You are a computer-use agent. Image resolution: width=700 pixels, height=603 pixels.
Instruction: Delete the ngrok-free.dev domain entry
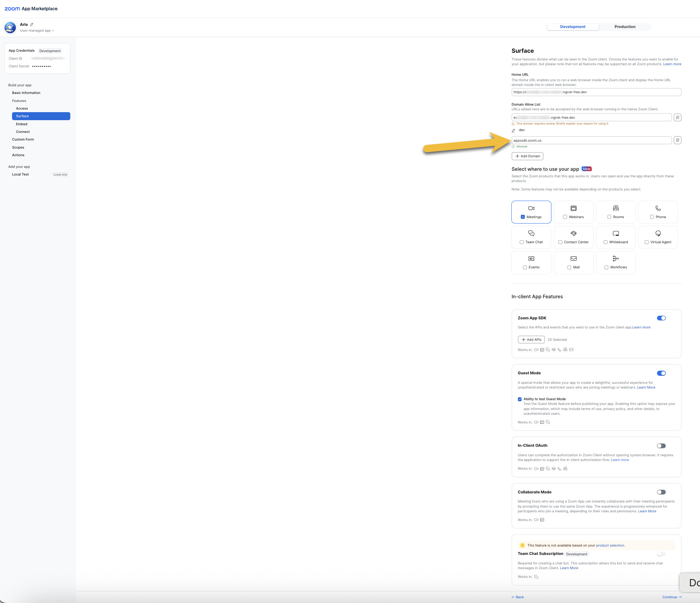click(x=677, y=118)
